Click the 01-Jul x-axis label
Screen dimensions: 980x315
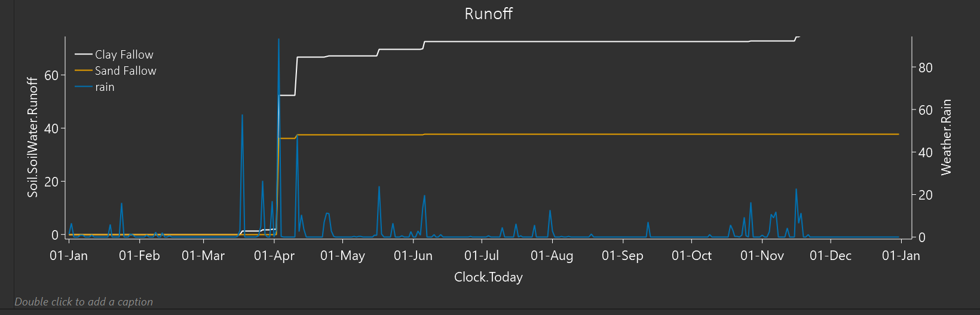click(482, 256)
